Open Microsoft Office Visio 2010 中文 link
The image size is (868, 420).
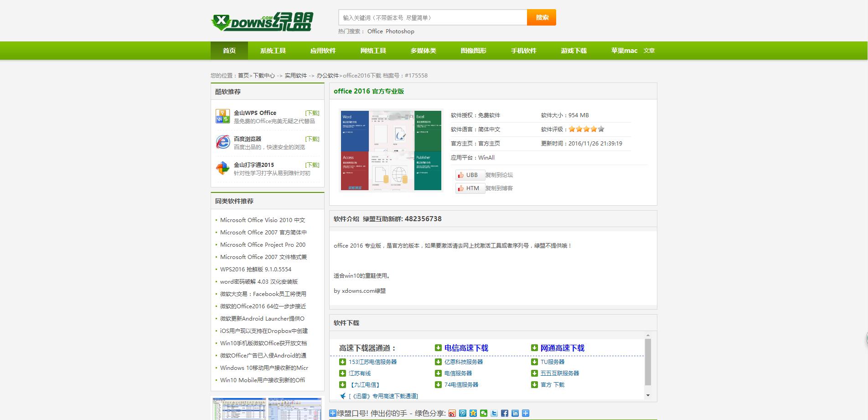pyautogui.click(x=263, y=220)
